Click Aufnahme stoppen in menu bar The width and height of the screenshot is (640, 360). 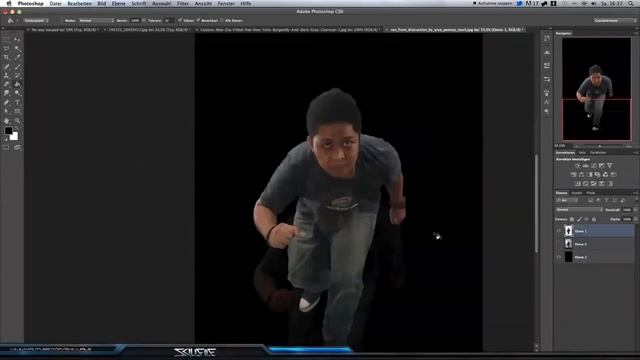coord(492,3)
